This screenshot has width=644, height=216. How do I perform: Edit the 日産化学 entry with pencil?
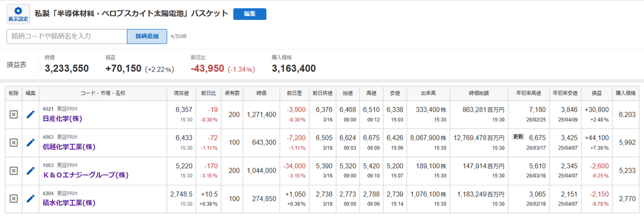pyautogui.click(x=31, y=114)
